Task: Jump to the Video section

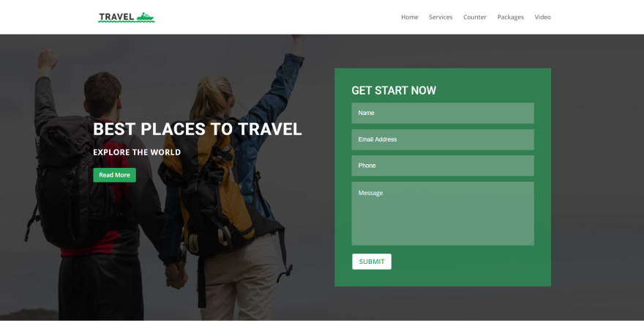Action: [542, 17]
